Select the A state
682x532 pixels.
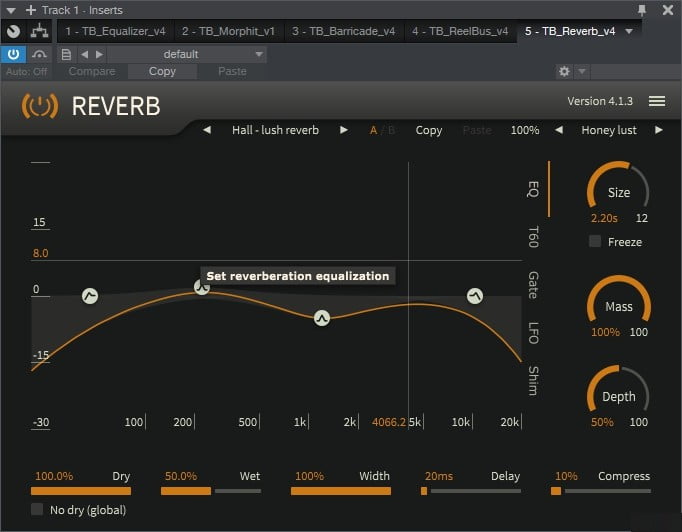tap(373, 130)
